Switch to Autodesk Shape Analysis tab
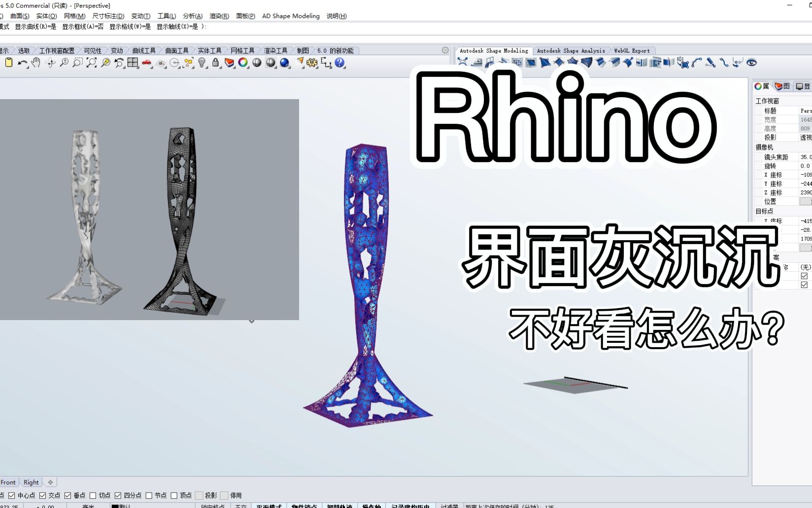 [x=571, y=50]
